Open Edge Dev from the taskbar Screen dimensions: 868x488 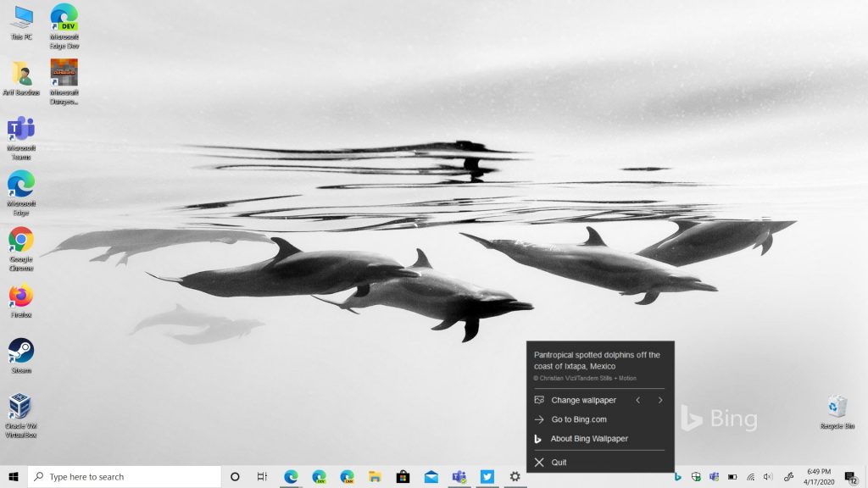[x=319, y=477]
